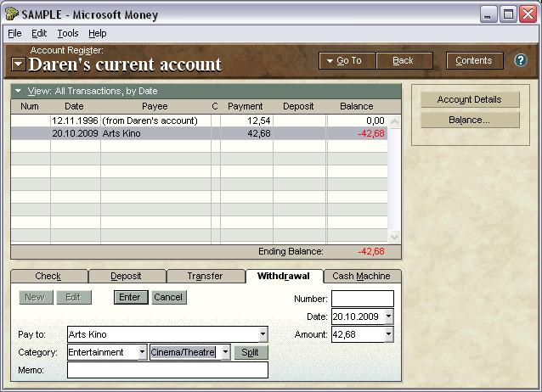
Task: Select the Withdrawal tab
Action: (x=284, y=276)
